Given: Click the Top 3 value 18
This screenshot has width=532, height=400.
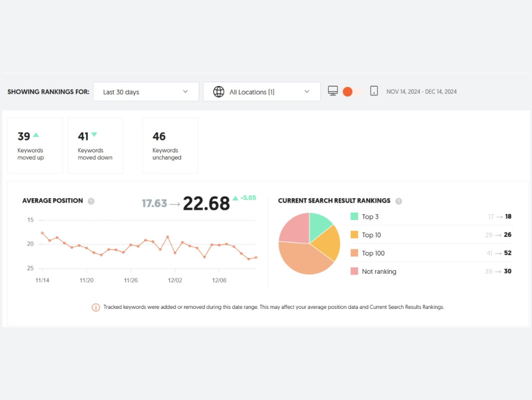Looking at the screenshot, I should pos(508,216).
